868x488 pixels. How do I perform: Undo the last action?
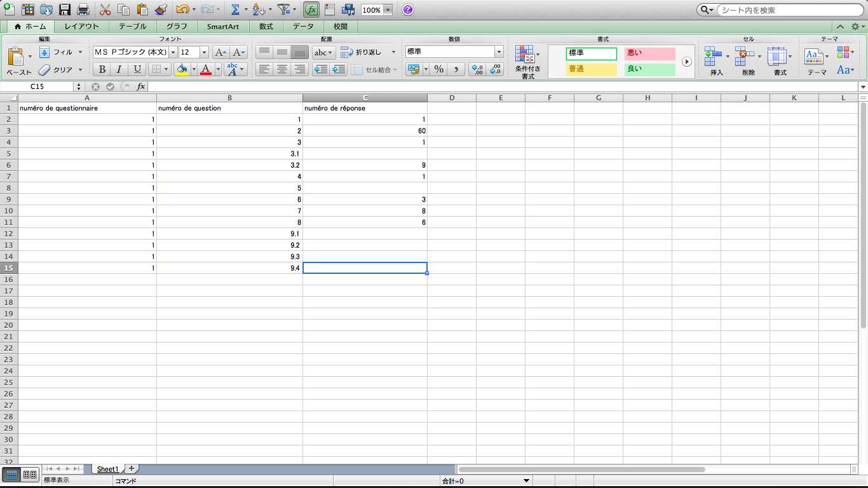tap(182, 10)
